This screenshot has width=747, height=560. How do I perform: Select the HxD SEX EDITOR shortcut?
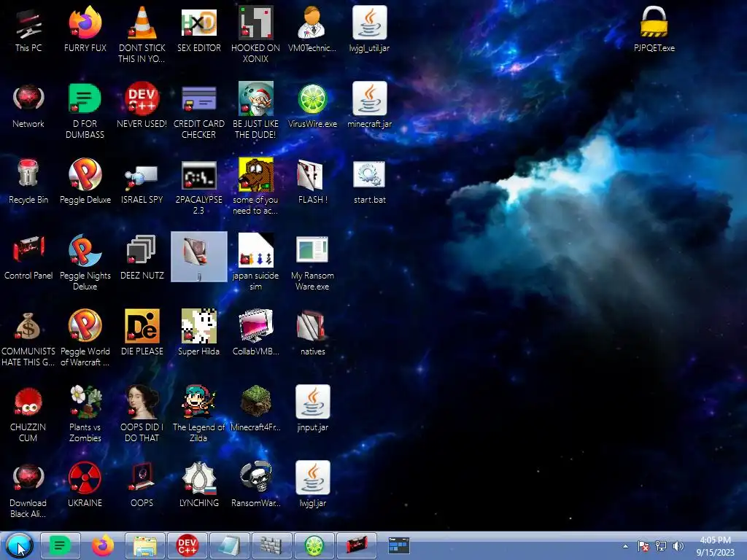tap(198, 29)
